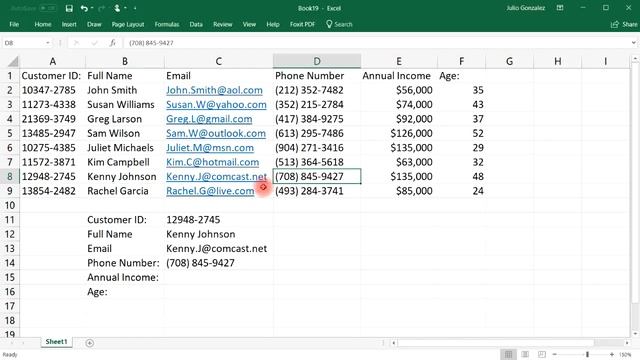The image size is (640, 360).
Task: Select the Sheet1 tab
Action: coord(56,342)
